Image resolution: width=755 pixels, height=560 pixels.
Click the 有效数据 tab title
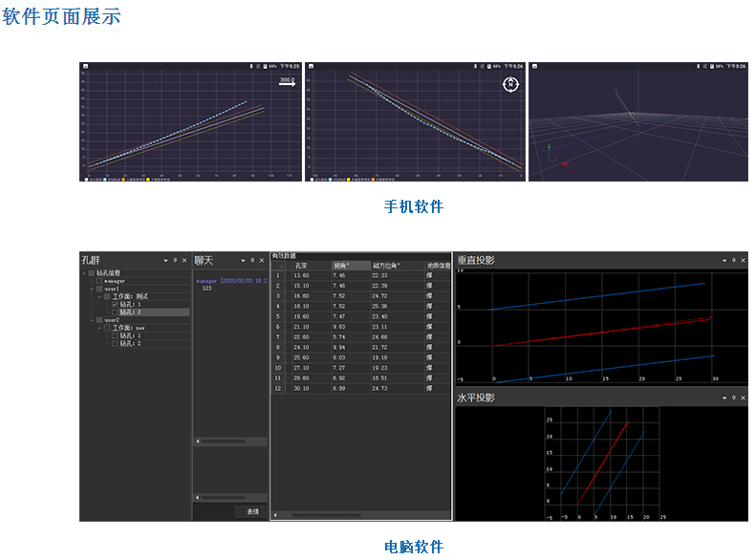click(x=284, y=256)
